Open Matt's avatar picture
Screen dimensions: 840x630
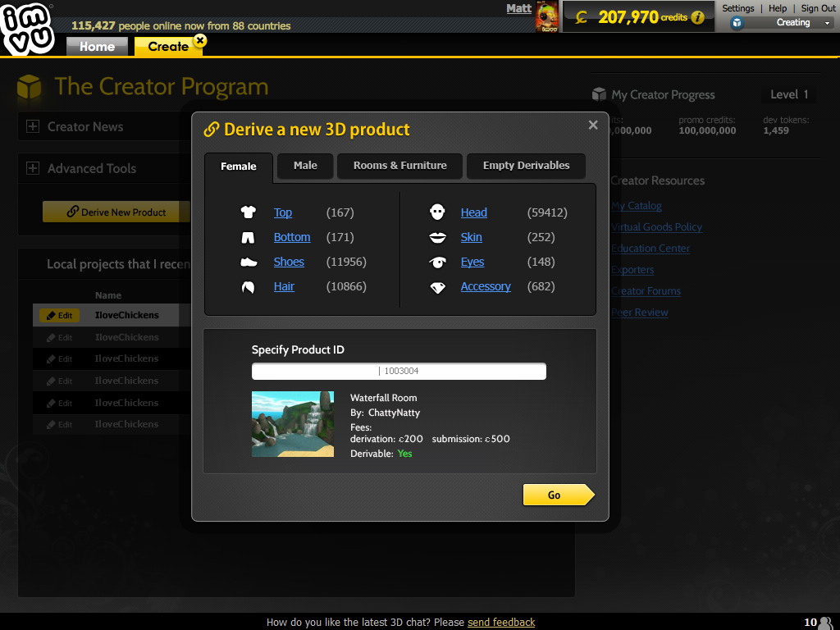pos(547,16)
